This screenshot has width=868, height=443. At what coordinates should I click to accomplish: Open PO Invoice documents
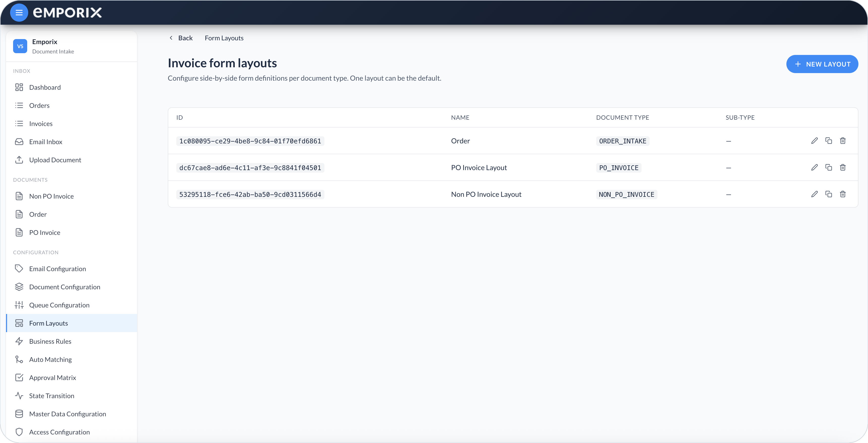(72, 233)
